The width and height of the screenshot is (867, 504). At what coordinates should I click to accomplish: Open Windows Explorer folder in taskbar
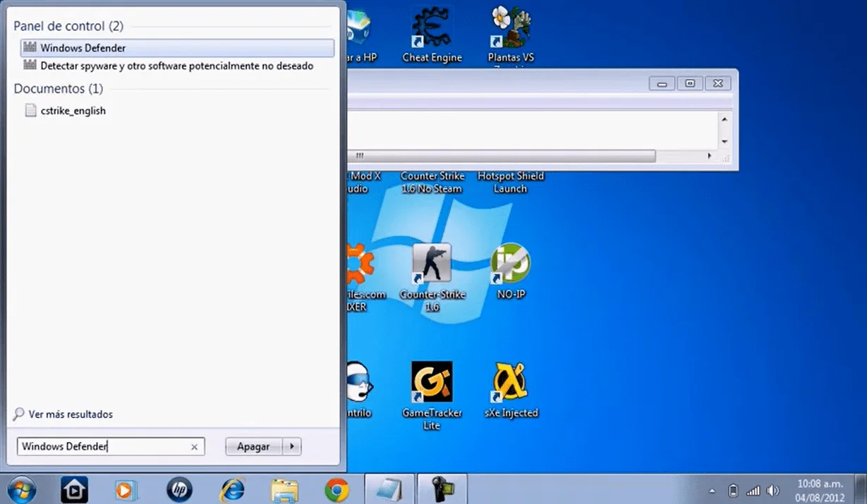[x=284, y=489]
